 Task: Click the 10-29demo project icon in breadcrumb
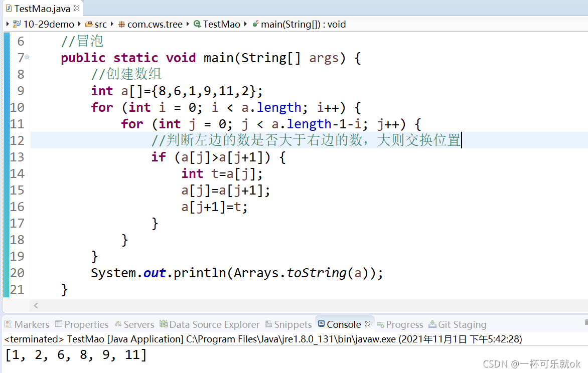point(17,25)
